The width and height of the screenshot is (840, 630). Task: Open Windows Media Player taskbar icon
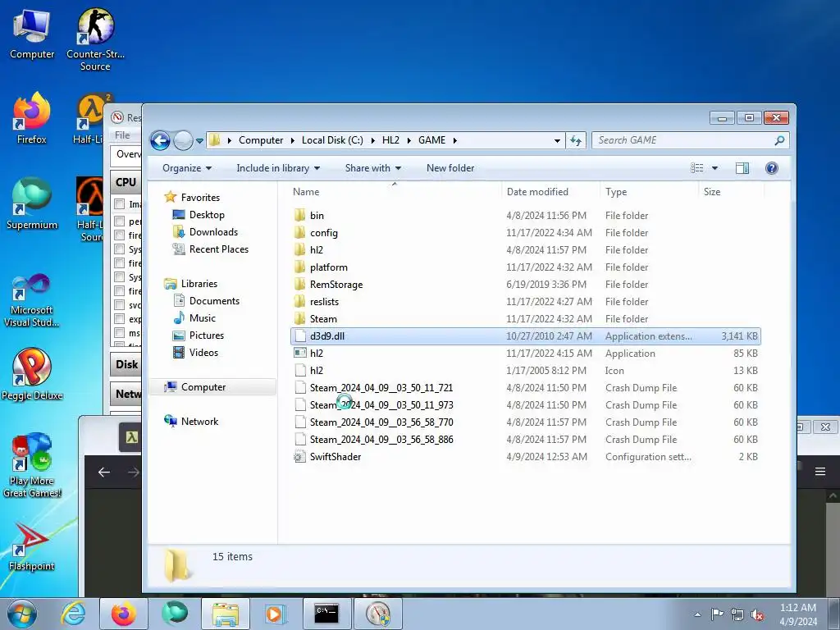coord(276,614)
